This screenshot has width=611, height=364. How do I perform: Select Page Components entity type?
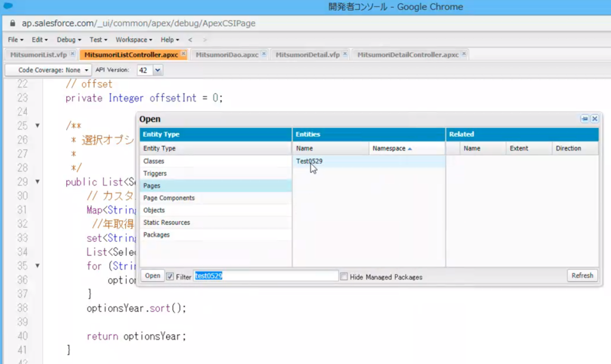click(216, 198)
